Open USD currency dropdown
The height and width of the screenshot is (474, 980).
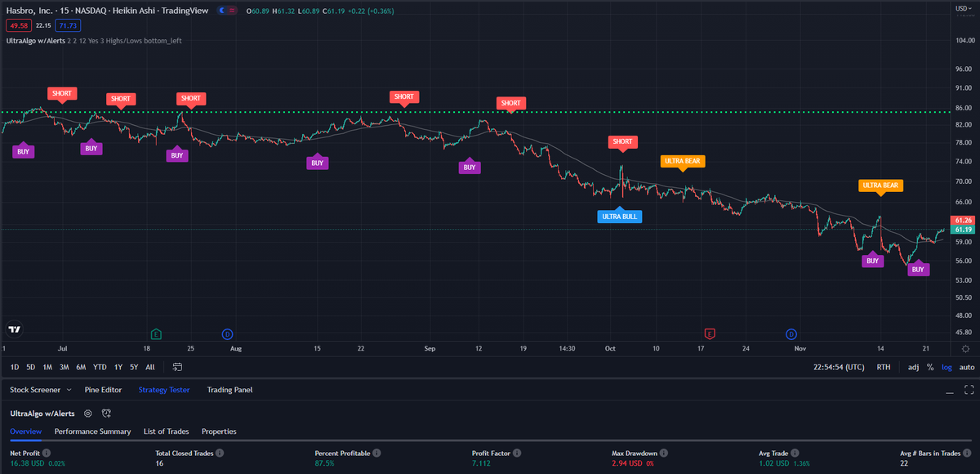[963, 9]
